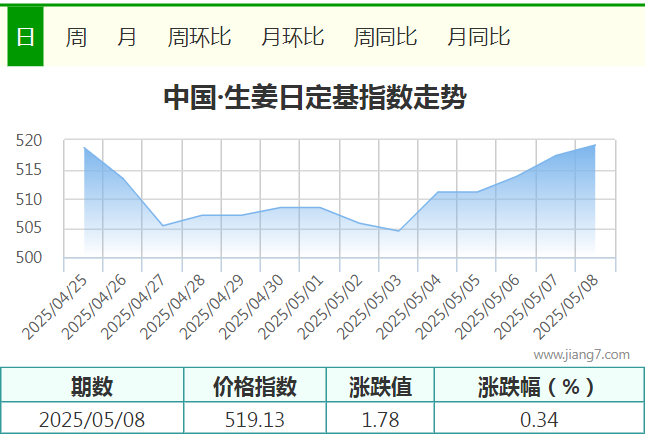
Task: Switch to the 月 (monthly) tab
Action: (x=127, y=37)
